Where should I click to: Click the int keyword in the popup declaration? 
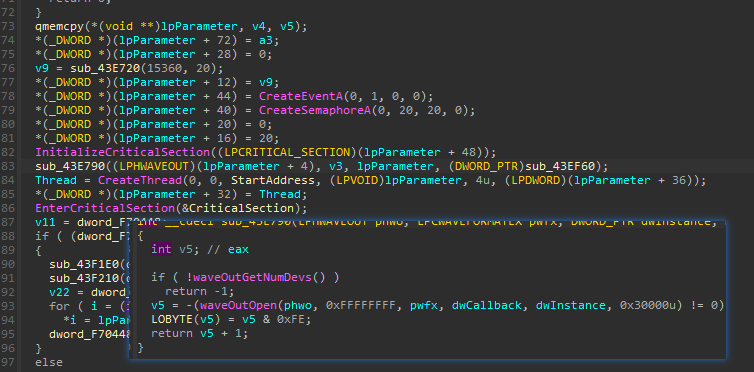pos(162,249)
